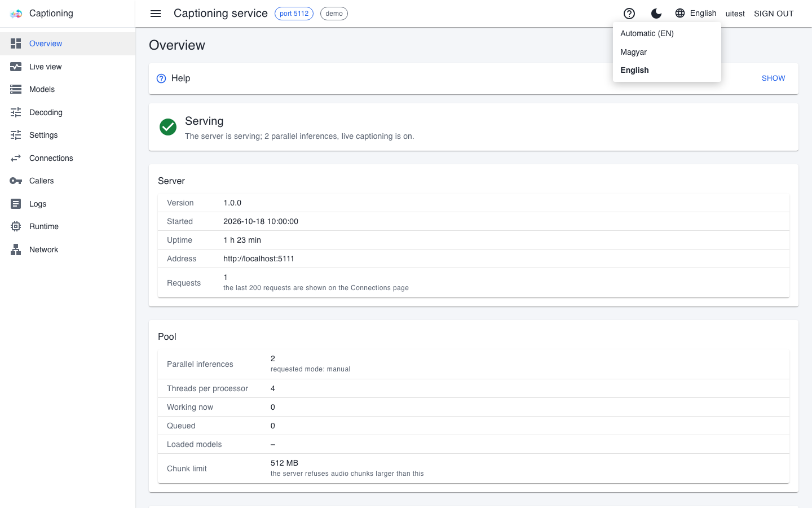Click the Callers key icon
Viewport: 812px width, 508px height.
16,181
